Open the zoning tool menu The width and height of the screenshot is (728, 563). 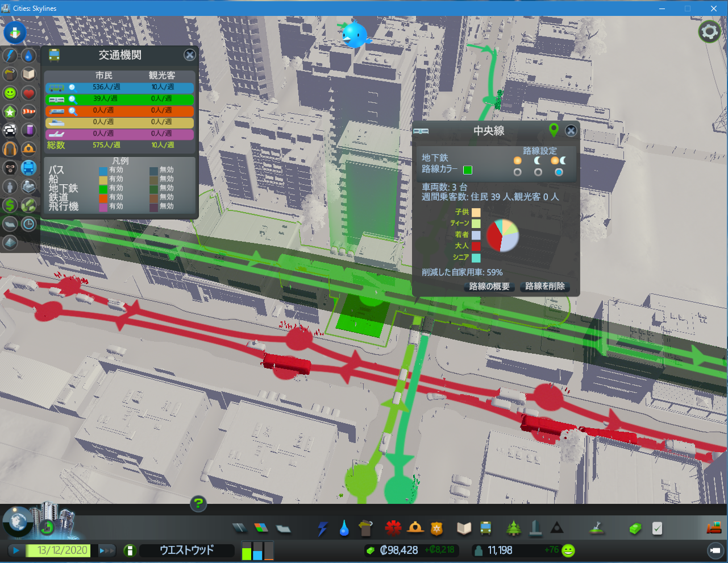(261, 528)
